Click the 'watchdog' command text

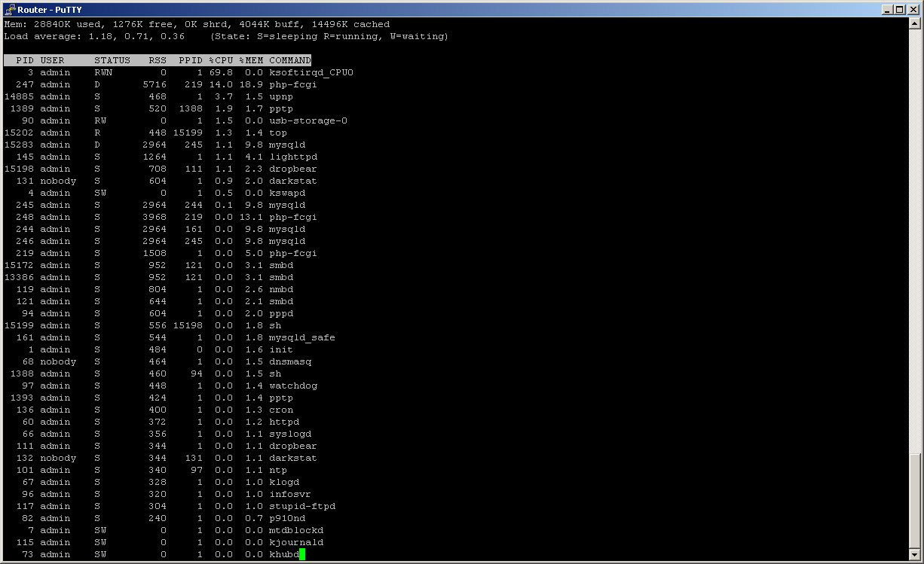coord(293,386)
